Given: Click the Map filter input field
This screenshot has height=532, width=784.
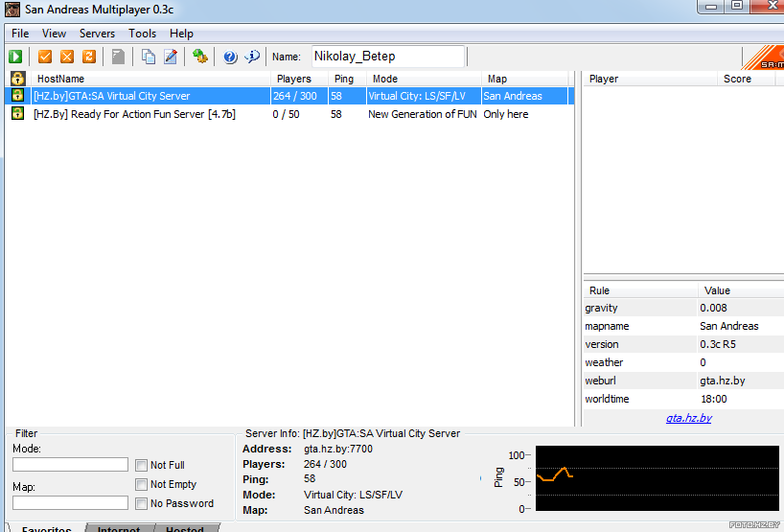Looking at the screenshot, I should point(70,502).
